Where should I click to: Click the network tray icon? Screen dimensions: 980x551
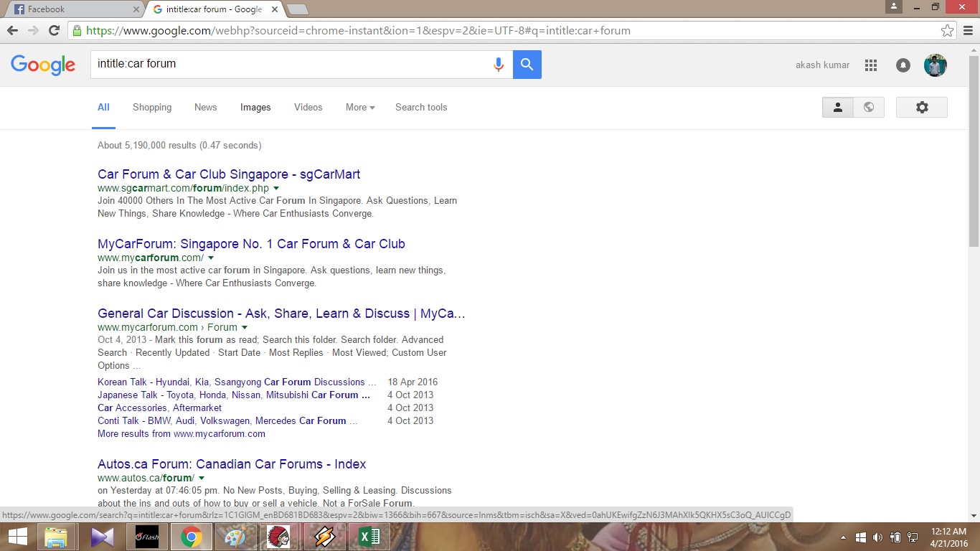click(x=913, y=537)
